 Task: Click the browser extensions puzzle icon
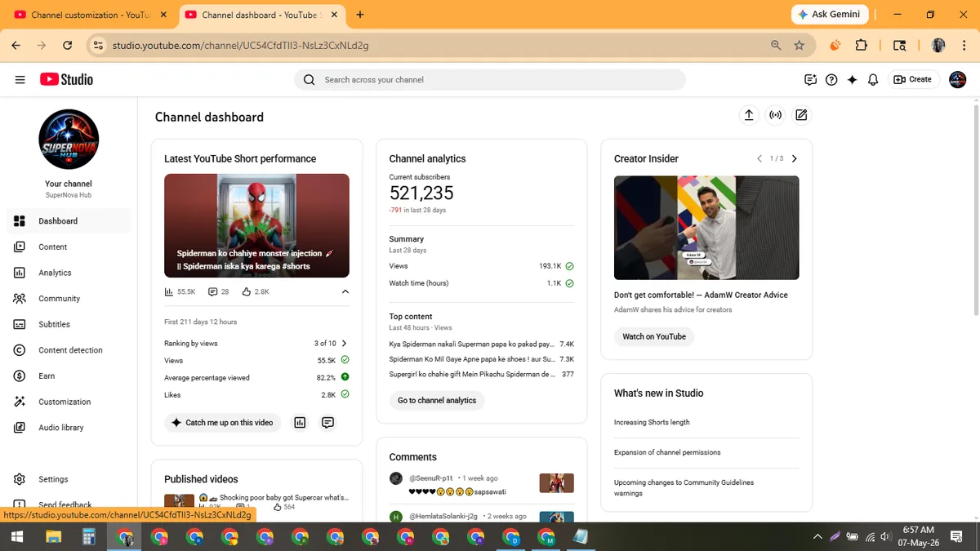click(x=862, y=46)
